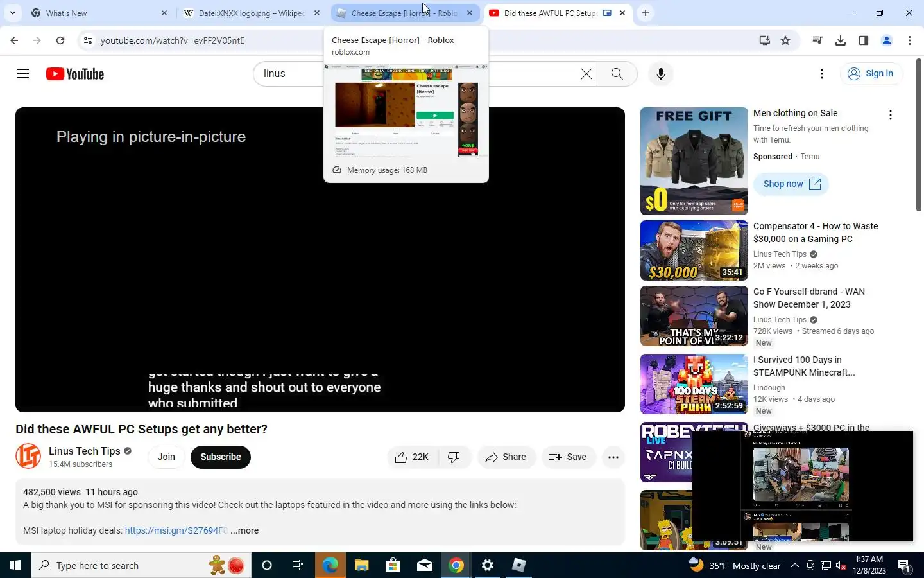Like the video with 22K thumbs up
924x578 pixels.
pos(412,457)
